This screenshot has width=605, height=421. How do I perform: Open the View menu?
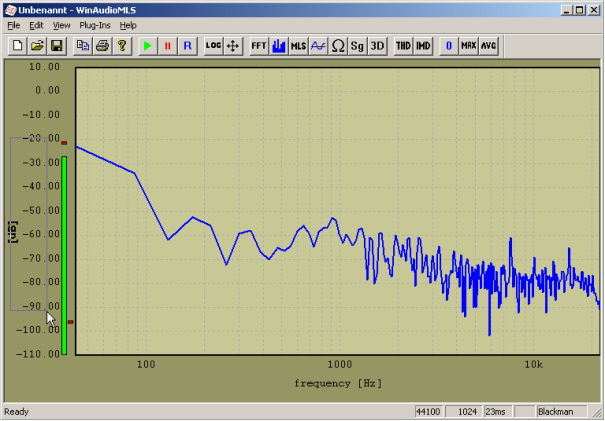click(62, 25)
